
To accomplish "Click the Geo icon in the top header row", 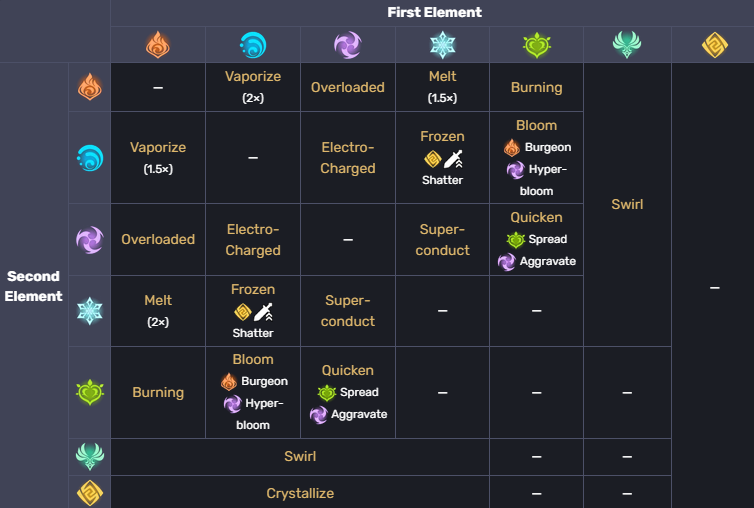I will click(713, 45).
